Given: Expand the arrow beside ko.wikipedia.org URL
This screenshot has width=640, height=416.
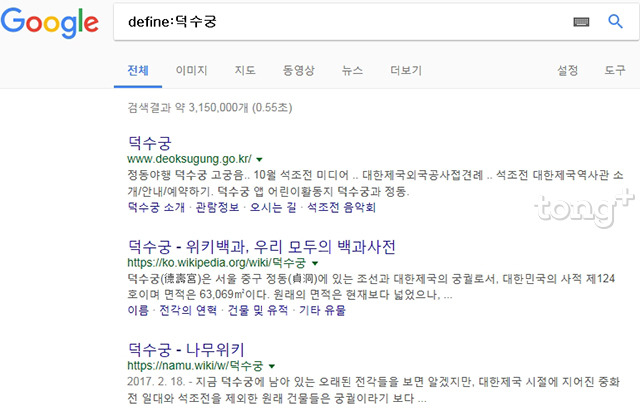Looking at the screenshot, I should pyautogui.click(x=315, y=263).
